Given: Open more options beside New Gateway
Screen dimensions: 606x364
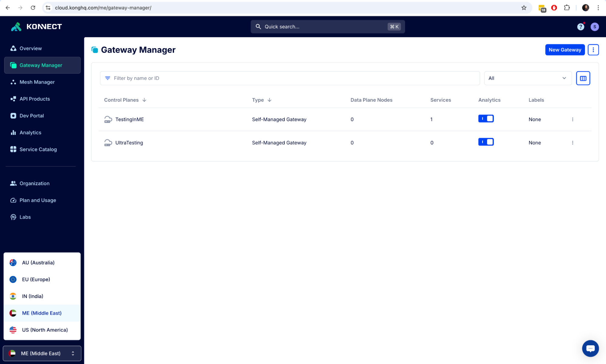Looking at the screenshot, I should [x=593, y=50].
